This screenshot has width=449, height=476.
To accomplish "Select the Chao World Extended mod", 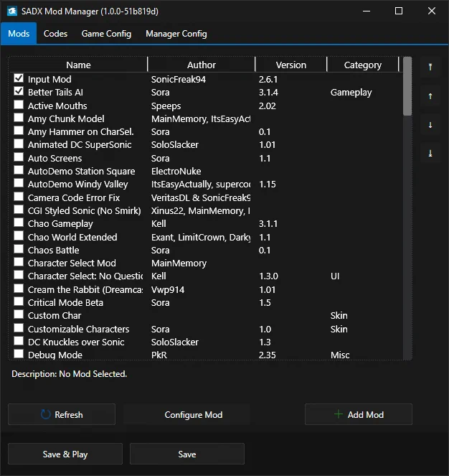I will (x=207, y=237).
